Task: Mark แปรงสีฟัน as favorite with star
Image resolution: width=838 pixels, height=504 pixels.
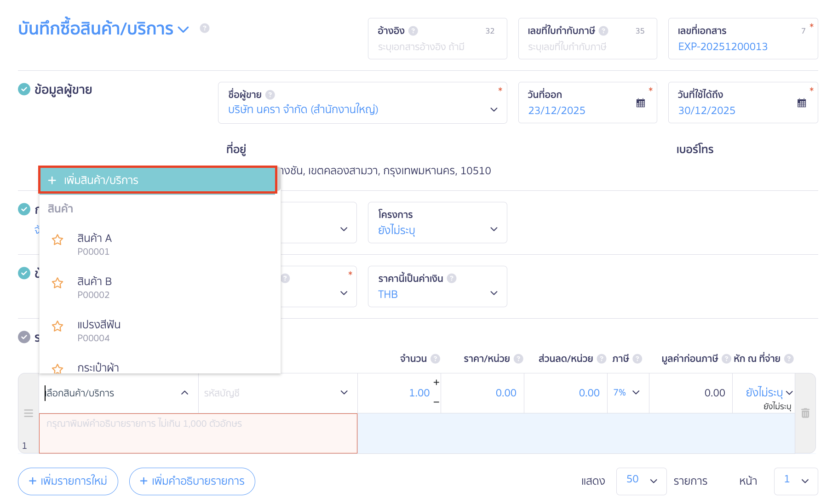Action: pos(57,326)
